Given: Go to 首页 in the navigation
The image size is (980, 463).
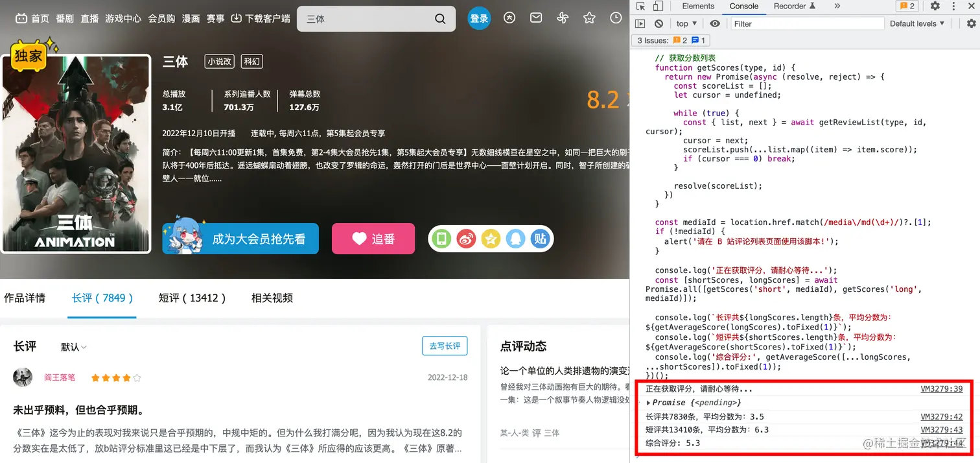Looking at the screenshot, I should click(x=40, y=18).
